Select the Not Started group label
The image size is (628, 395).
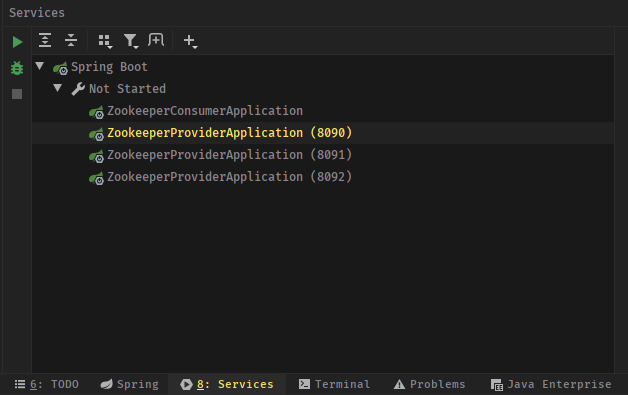(127, 89)
